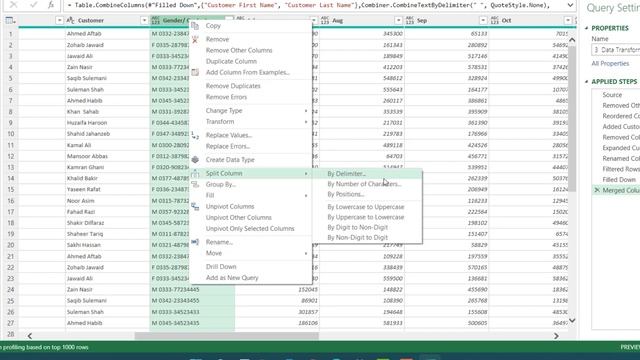Open the Sep column filter dropdown
The height and width of the screenshot is (360, 640).
pos(483,20)
